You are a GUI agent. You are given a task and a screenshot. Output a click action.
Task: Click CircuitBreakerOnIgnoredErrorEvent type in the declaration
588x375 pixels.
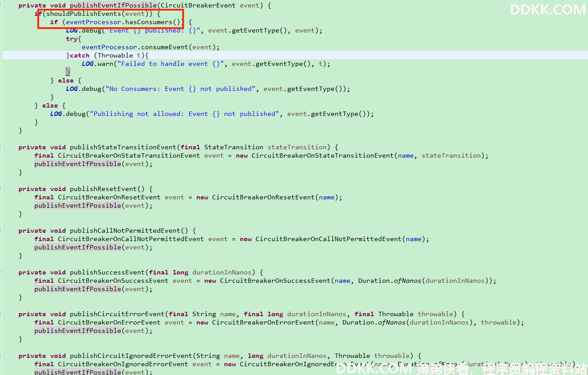123,364
